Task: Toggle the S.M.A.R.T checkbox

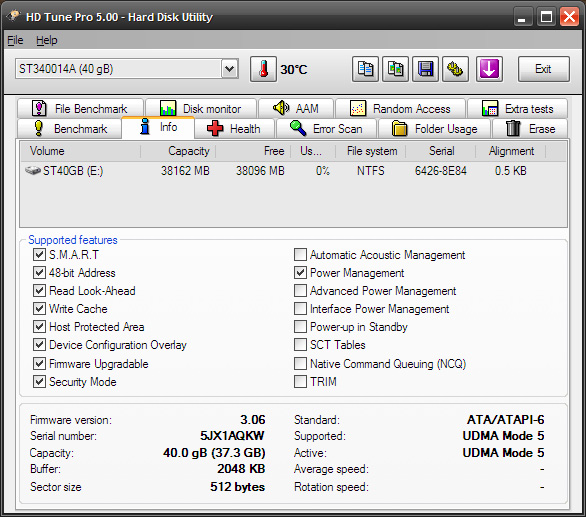Action: 39,255
